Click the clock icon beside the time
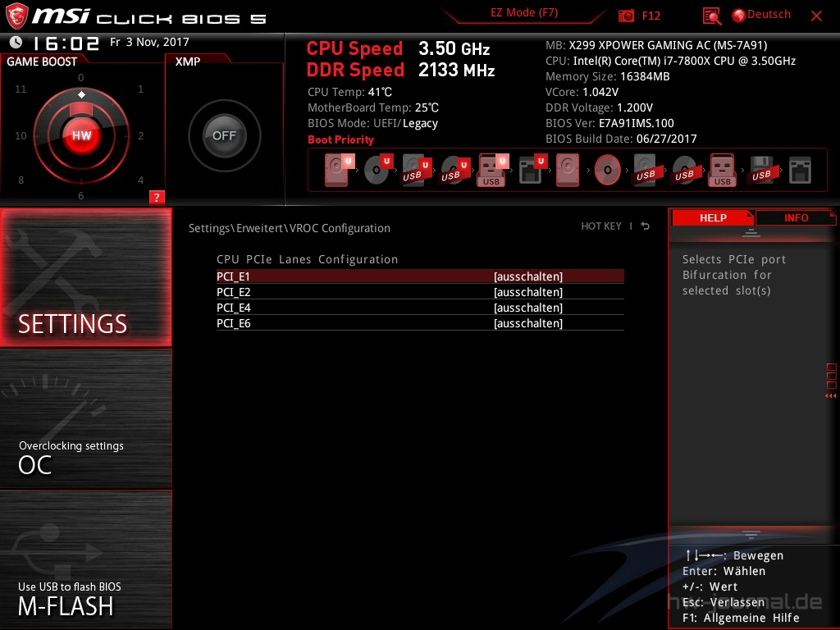This screenshot has height=630, width=840. coord(16,42)
